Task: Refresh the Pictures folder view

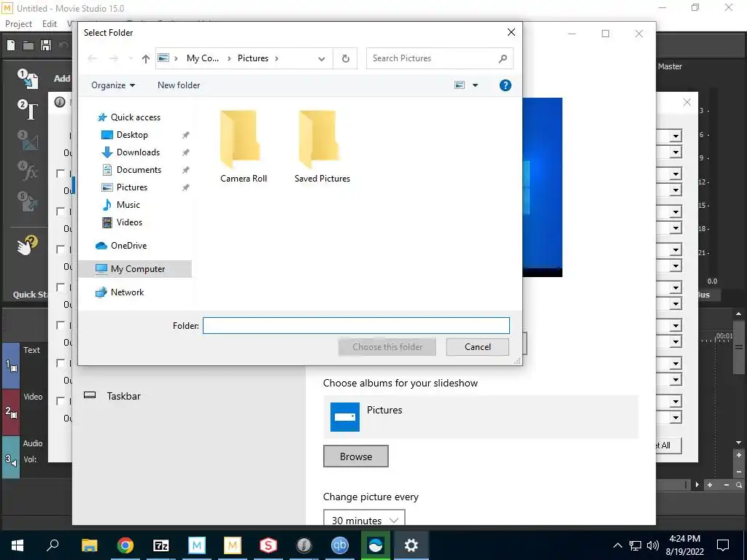Action: click(345, 58)
